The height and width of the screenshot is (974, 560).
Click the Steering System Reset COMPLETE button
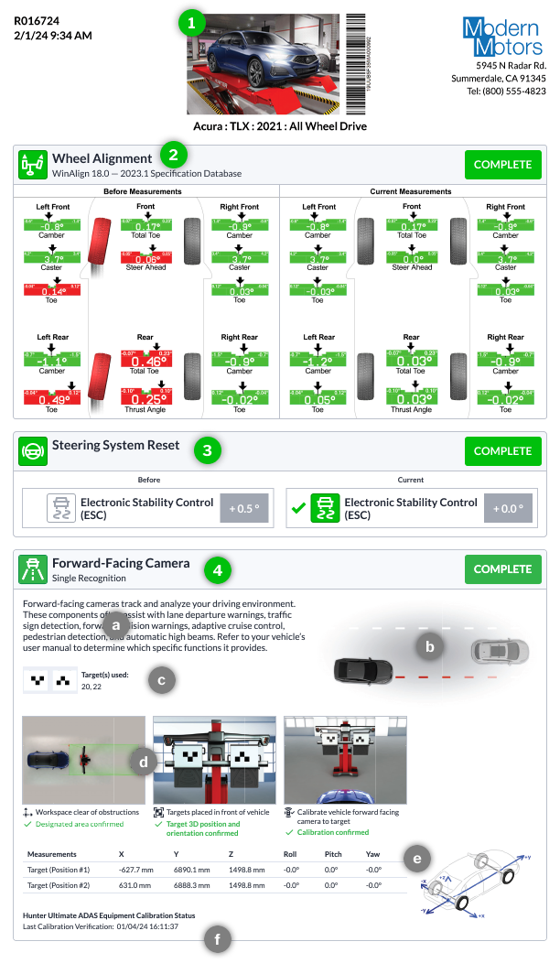503,451
